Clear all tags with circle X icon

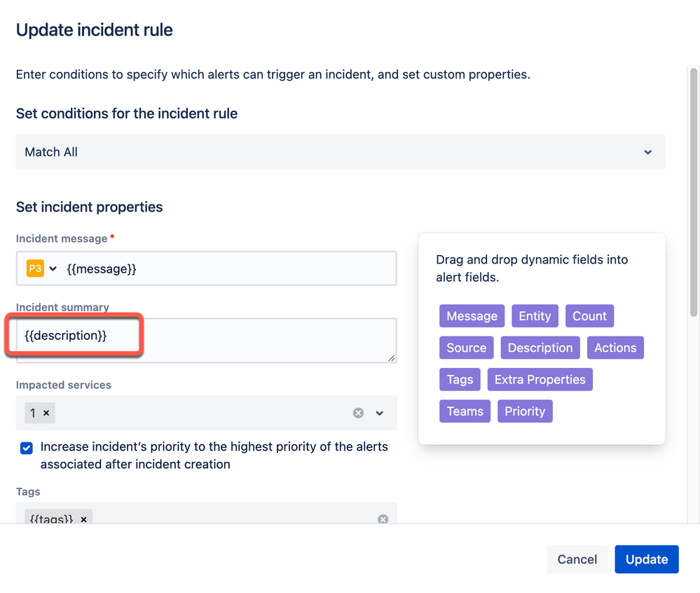click(x=383, y=519)
